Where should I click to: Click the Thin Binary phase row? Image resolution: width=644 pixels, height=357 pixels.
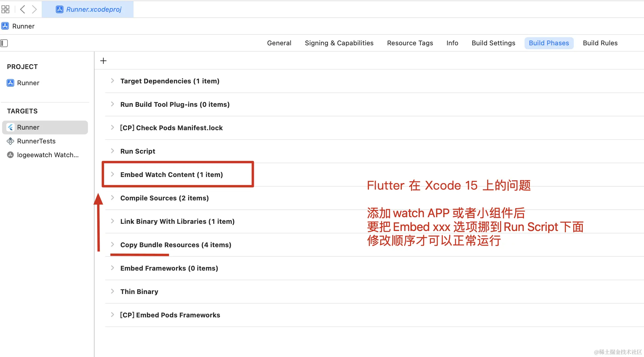[x=139, y=292]
